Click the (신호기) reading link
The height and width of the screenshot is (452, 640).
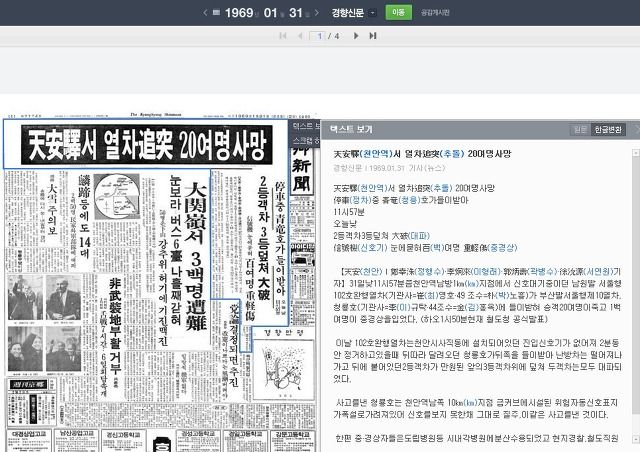[x=371, y=248]
